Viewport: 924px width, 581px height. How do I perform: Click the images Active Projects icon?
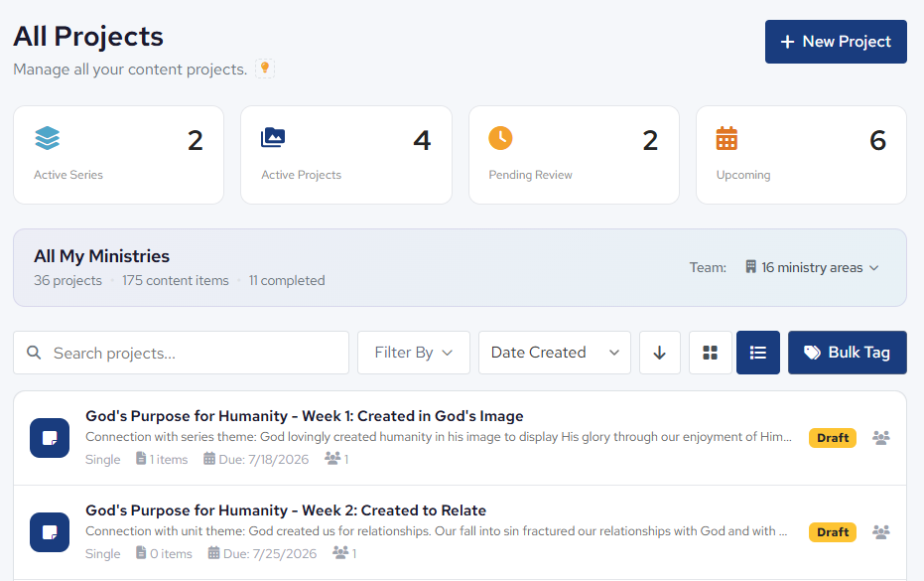pyautogui.click(x=273, y=137)
